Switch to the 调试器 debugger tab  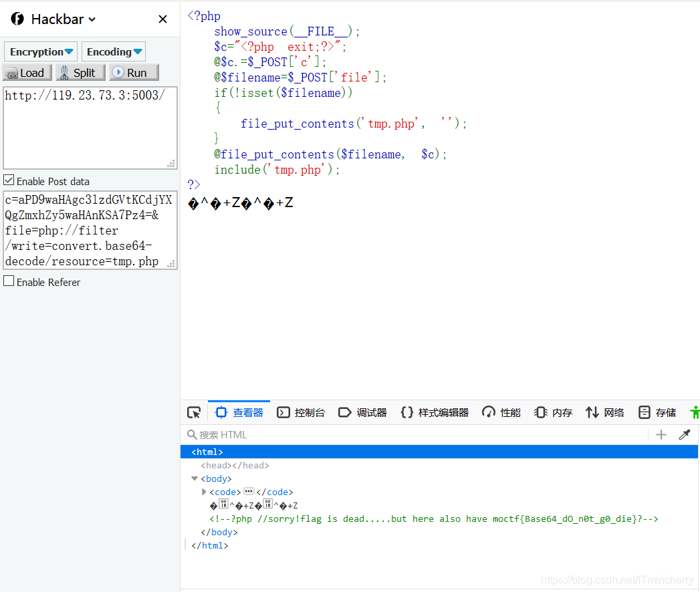(362, 412)
